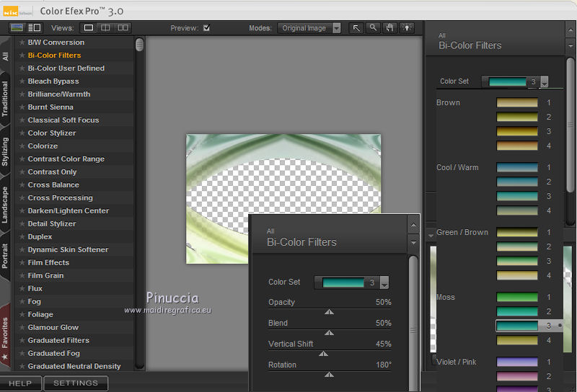This screenshot has width=577, height=392.
Task: Pick Green / Brown color set 2 swatch
Action: coord(517,246)
